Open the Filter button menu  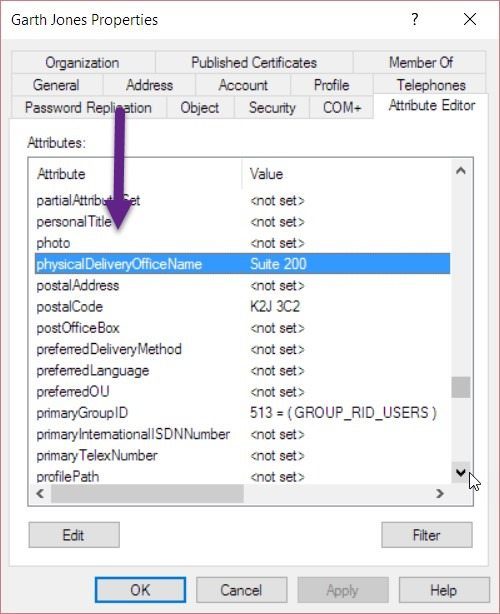click(427, 535)
